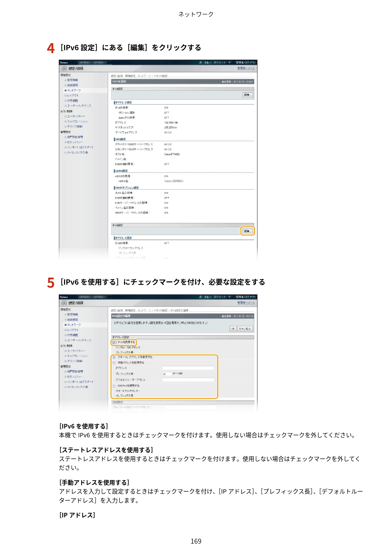Check the 手動アドレスを使用する checkbox

pos(114,363)
